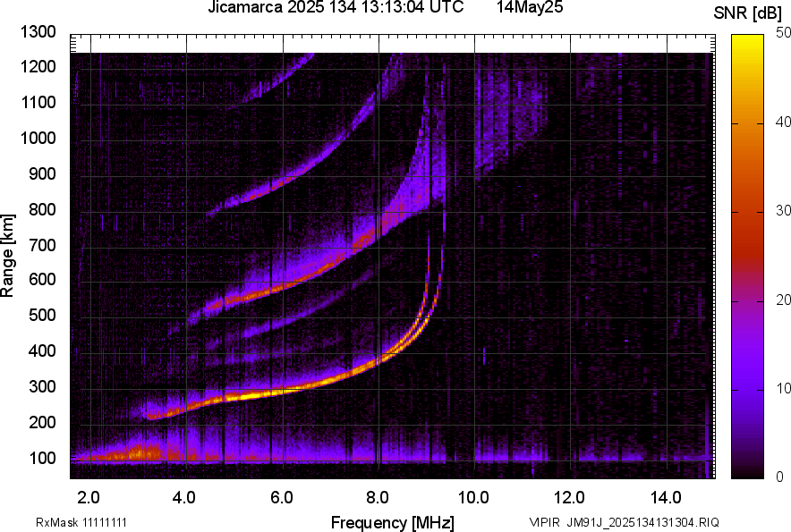Viewport: 791px width, 532px height.
Task: Click the range tick label "1300"
Action: pyautogui.click(x=38, y=32)
